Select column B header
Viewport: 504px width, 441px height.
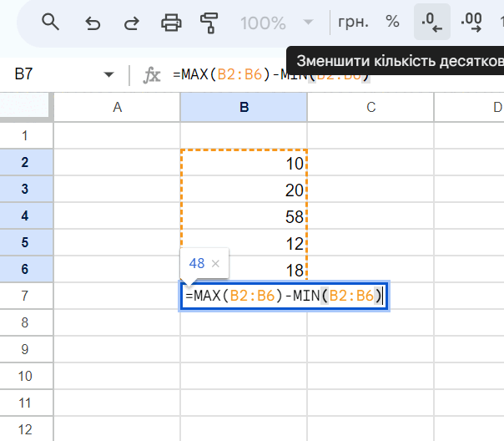click(244, 107)
